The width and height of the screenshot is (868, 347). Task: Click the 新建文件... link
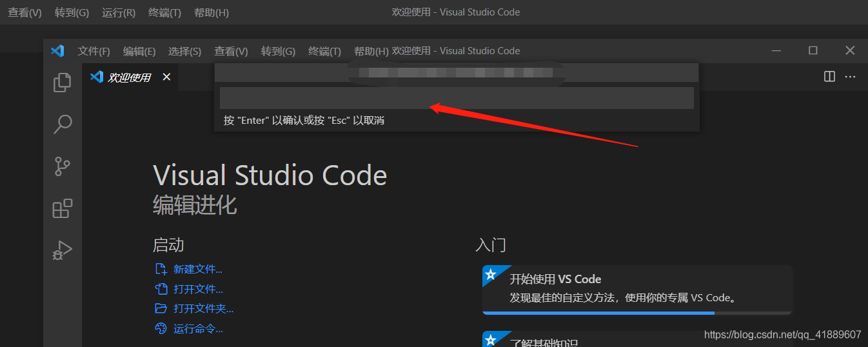coord(198,269)
